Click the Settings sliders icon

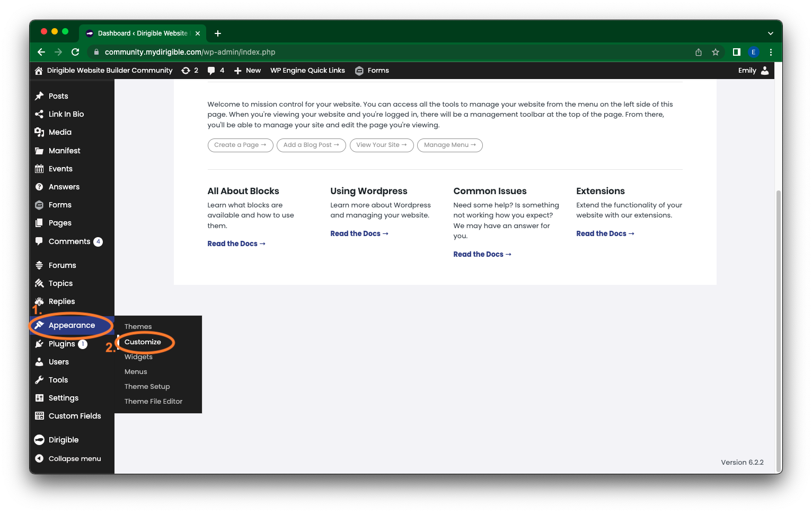(39, 398)
